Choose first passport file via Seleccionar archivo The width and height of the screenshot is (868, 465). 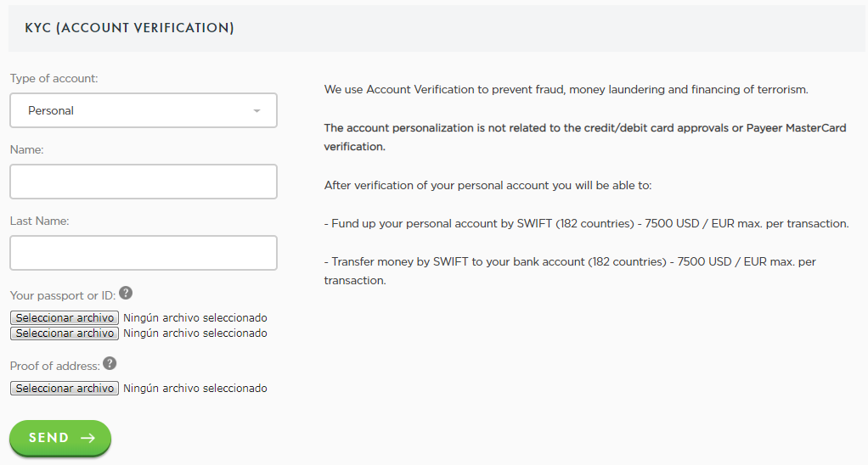click(x=65, y=318)
